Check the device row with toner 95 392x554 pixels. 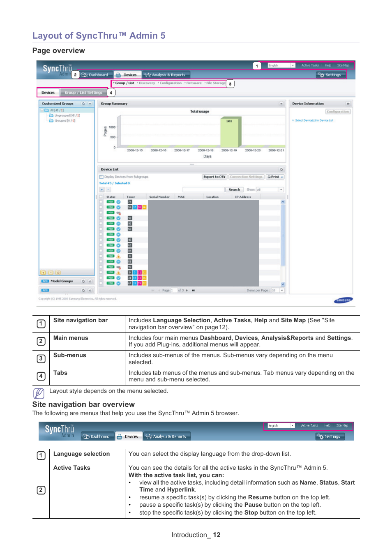point(101,224)
